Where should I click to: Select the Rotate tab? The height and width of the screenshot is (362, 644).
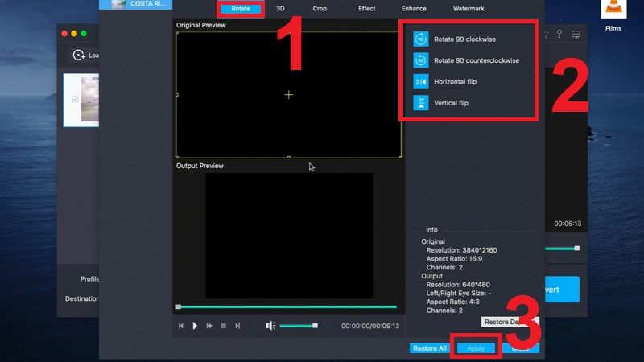click(241, 9)
